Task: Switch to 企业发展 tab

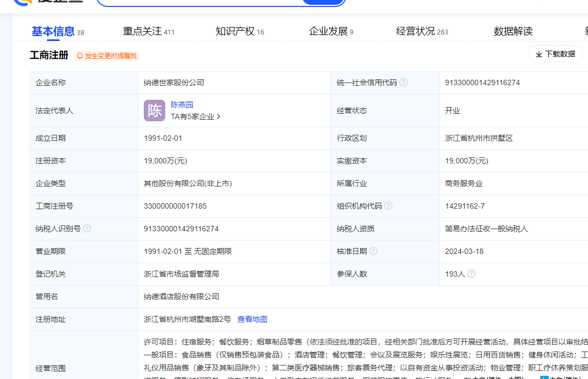Action: coord(331,32)
